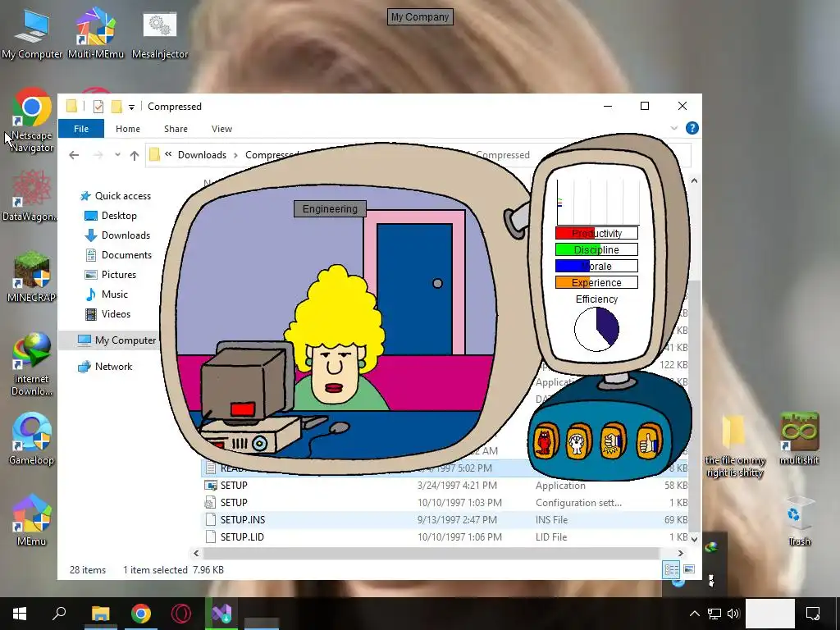
Task: Open the Home ribbon tab
Action: click(x=128, y=129)
